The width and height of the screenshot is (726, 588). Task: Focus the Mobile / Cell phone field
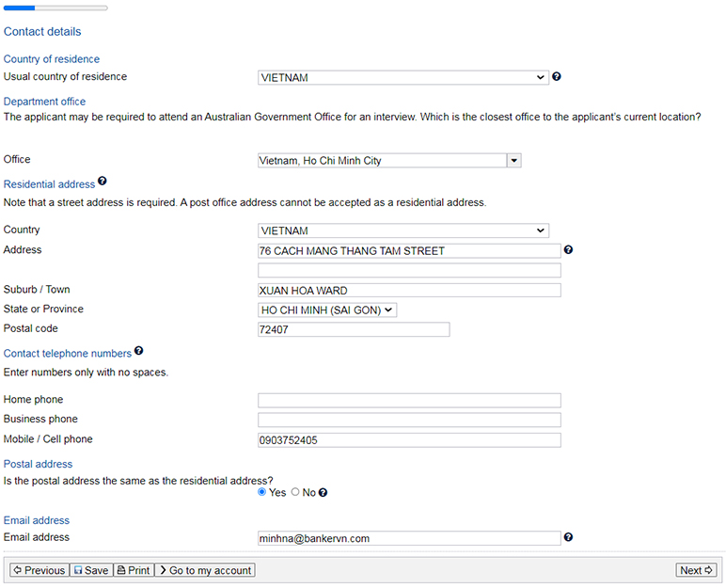coord(409,439)
